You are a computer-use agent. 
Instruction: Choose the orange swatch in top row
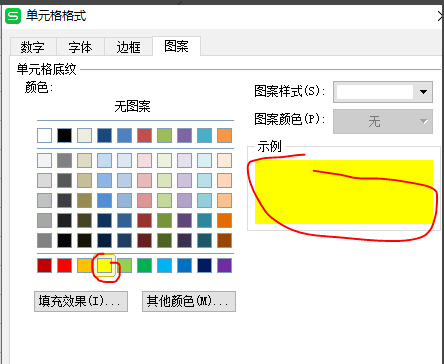[x=224, y=135]
